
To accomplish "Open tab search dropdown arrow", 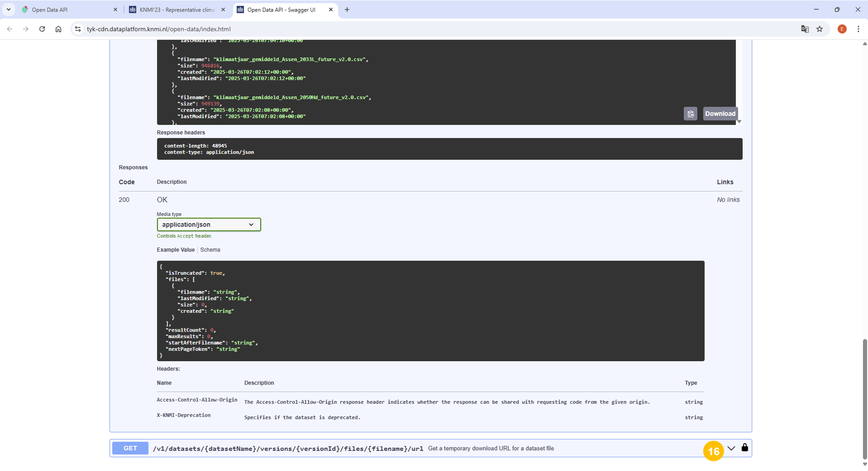I will tap(9, 9).
